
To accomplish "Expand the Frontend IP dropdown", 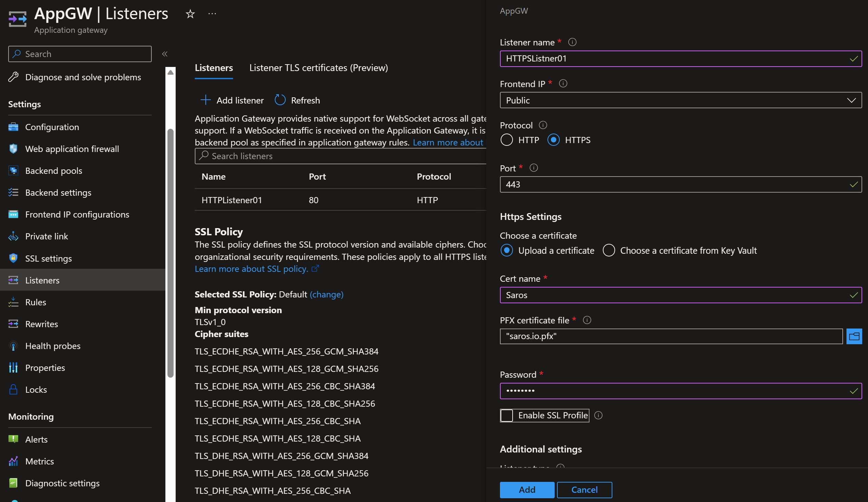I will coord(680,100).
